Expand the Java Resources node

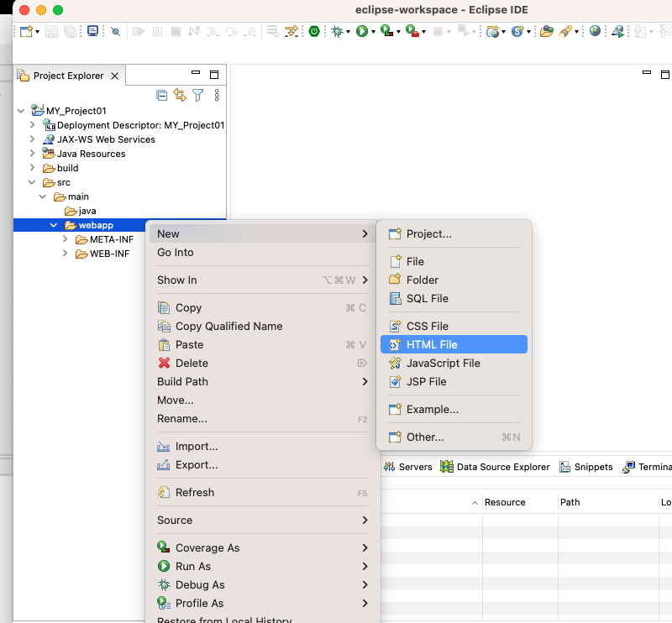point(32,153)
